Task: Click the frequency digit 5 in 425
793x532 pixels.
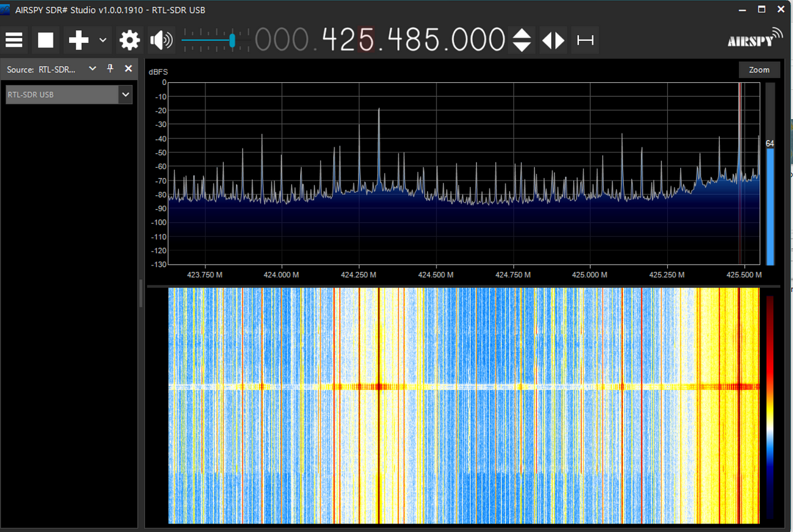Action: [366, 40]
